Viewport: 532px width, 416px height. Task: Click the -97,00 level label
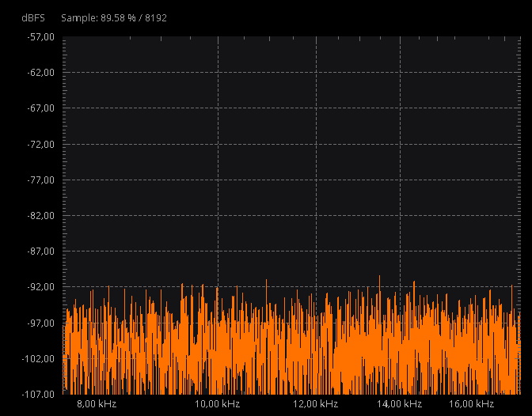[38, 323]
